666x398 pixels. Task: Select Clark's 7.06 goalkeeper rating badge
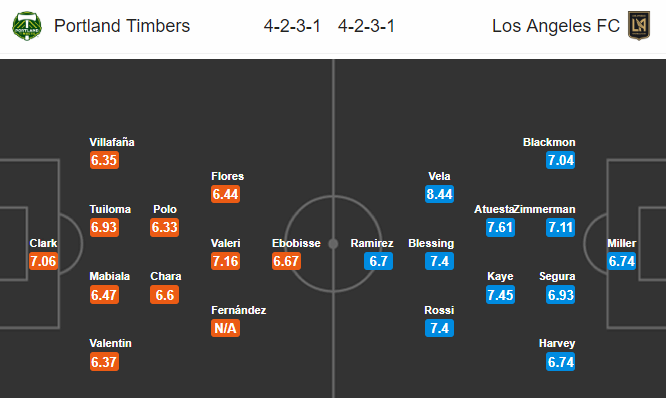tap(43, 261)
